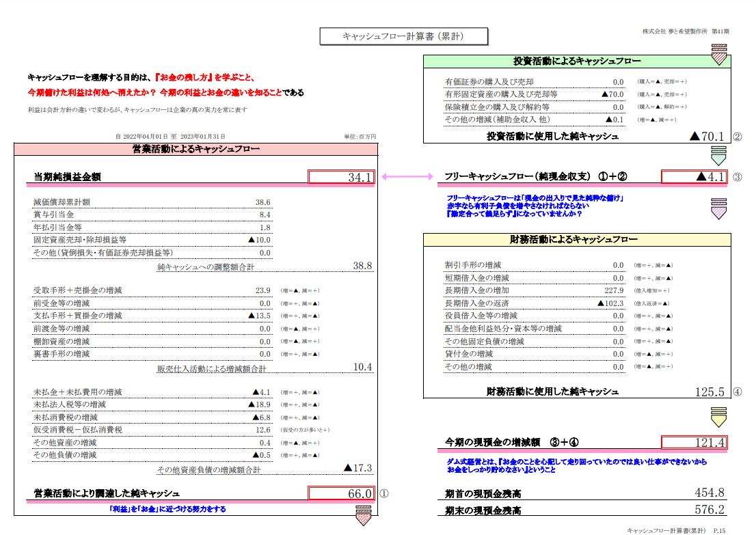
Task: Click the 当期純損益金額 value 34.1
Action: tap(341, 177)
